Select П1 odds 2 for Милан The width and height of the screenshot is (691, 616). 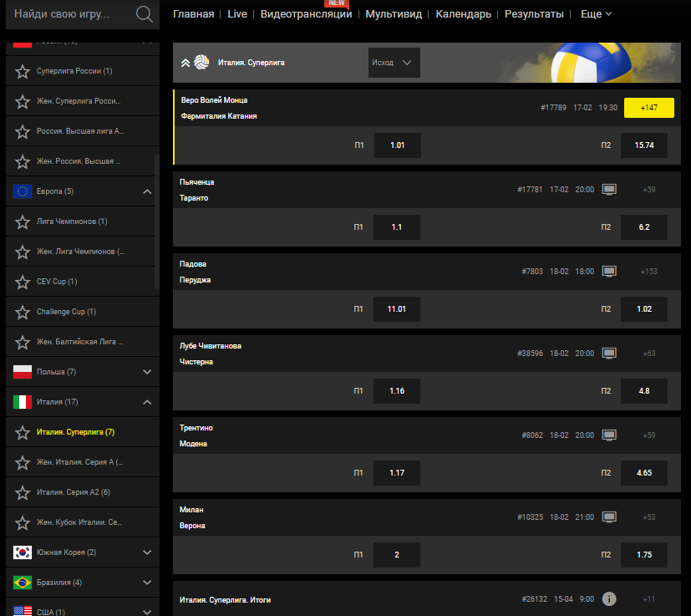click(397, 555)
